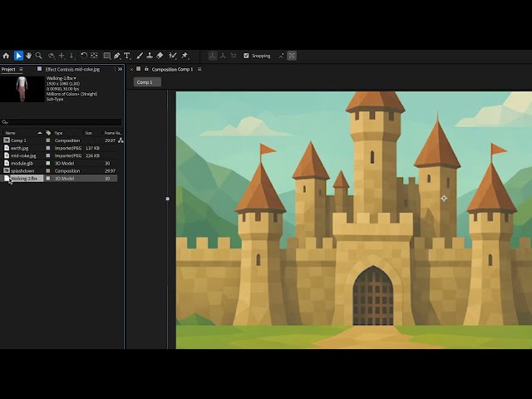Select mid-coke.jpg in the project list
The width and height of the screenshot is (532, 399).
(23, 155)
